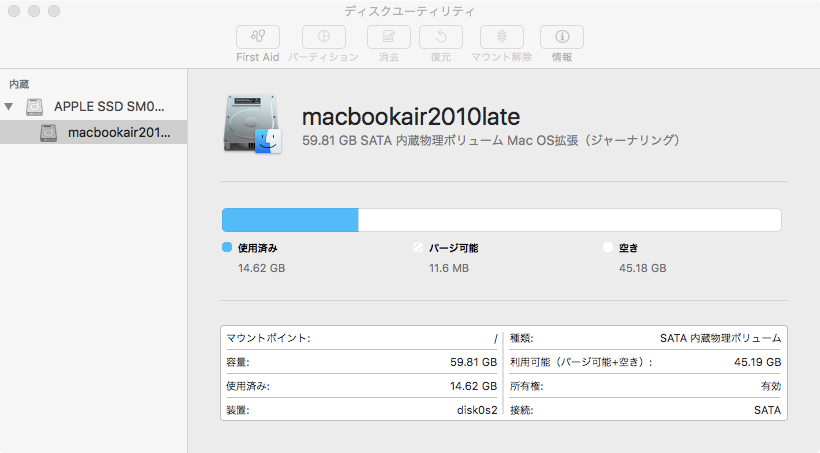Click the パーティション (Partition) toolbar icon
The width and height of the screenshot is (820, 453).
(x=323, y=37)
